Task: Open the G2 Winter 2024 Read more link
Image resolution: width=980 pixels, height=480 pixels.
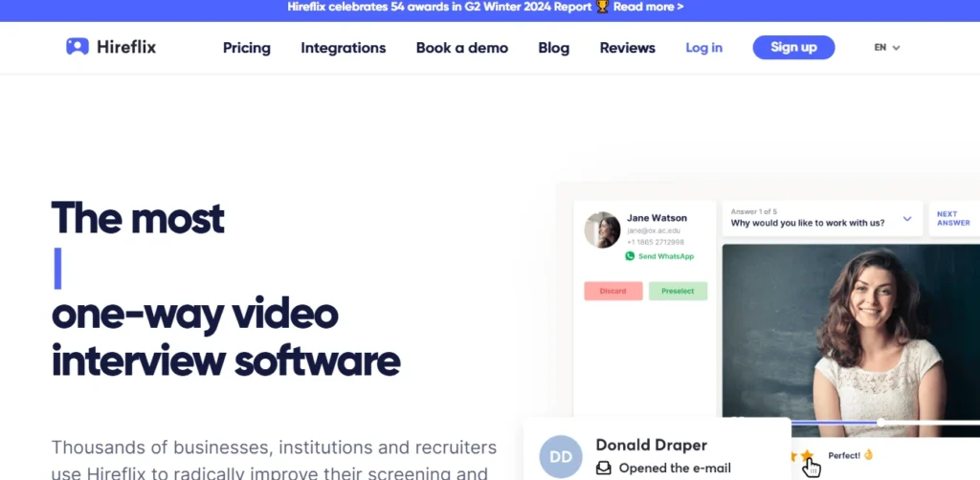Action: coord(648,7)
